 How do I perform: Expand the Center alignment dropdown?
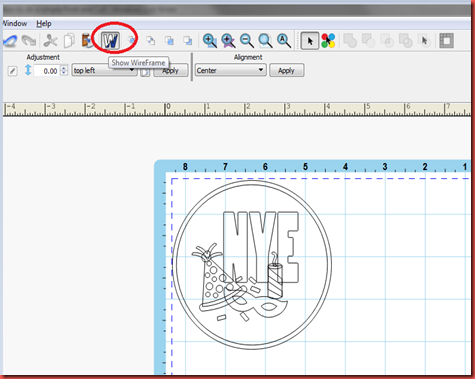pos(230,70)
